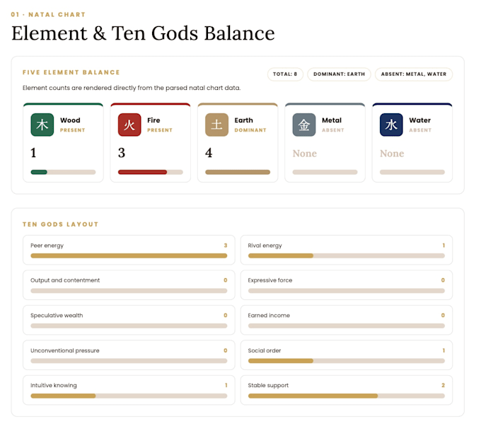This screenshot has height=448, width=481.
Task: Click the Social order progress bar
Action: (x=347, y=361)
